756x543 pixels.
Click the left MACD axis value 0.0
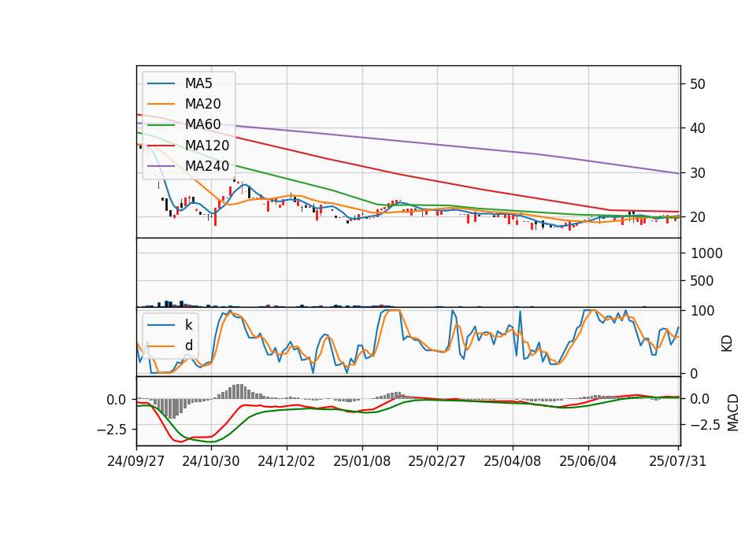coord(116,400)
